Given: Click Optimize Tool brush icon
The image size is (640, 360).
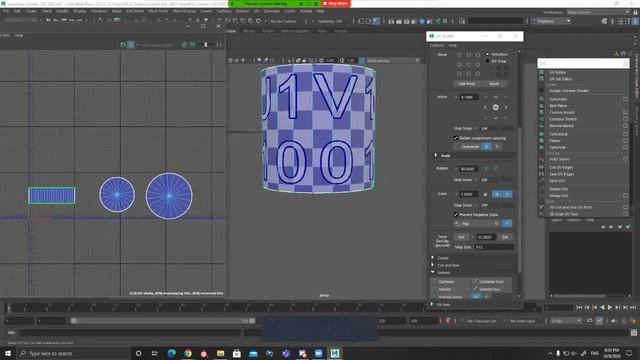Looking at the screenshot, I should coord(475,281).
